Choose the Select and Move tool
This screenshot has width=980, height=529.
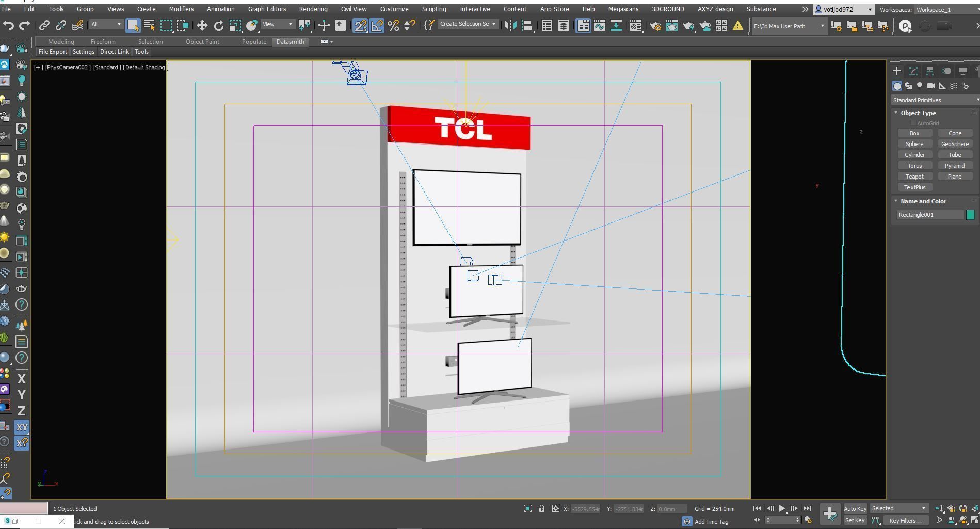point(202,25)
